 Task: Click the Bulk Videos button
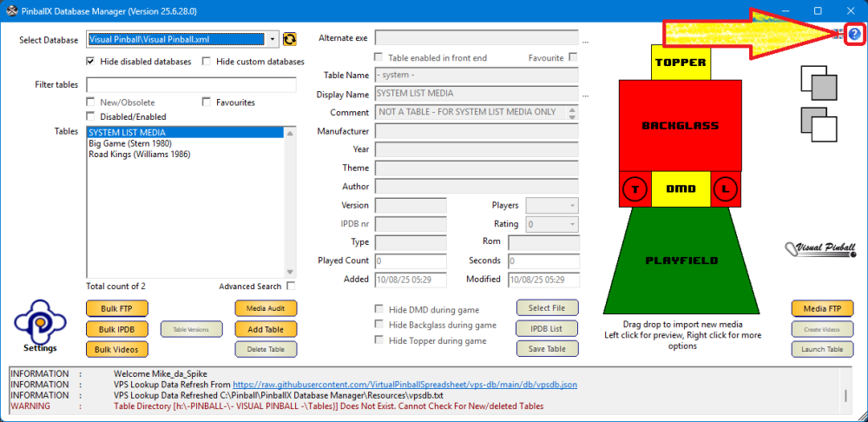tap(116, 349)
